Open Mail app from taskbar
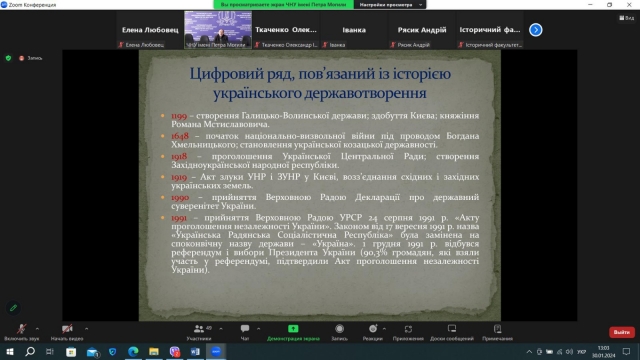This screenshot has width=640, height=360. pyautogui.click(x=92, y=351)
